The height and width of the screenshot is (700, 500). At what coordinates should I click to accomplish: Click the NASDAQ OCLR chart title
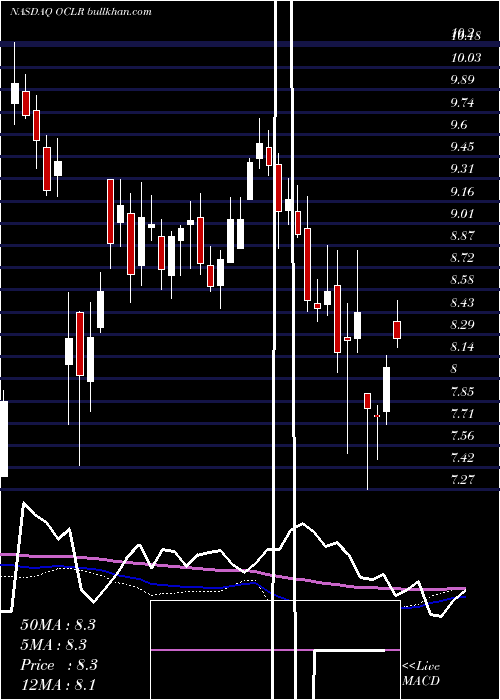(x=80, y=11)
